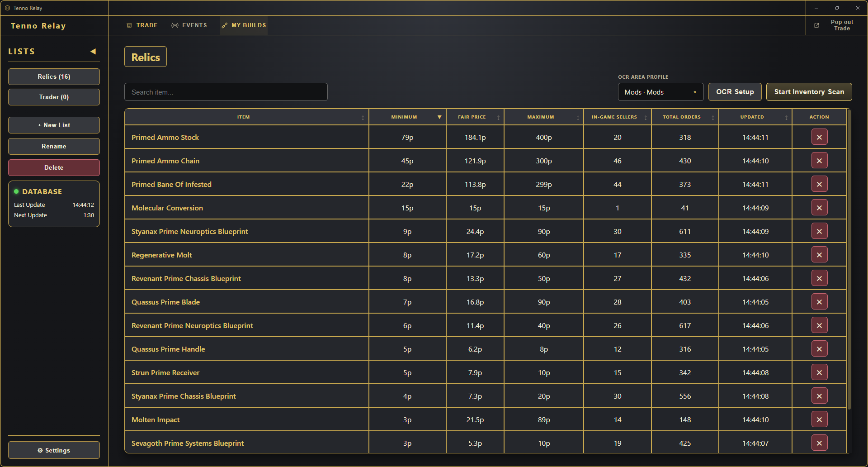Click the Next Update 1:30 timer

[x=89, y=215]
